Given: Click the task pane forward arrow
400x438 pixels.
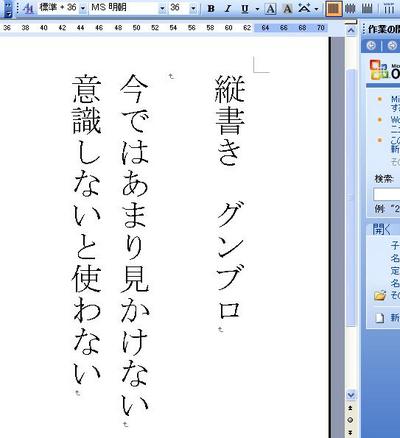Looking at the screenshot, I should pyautogui.click(x=393, y=45).
